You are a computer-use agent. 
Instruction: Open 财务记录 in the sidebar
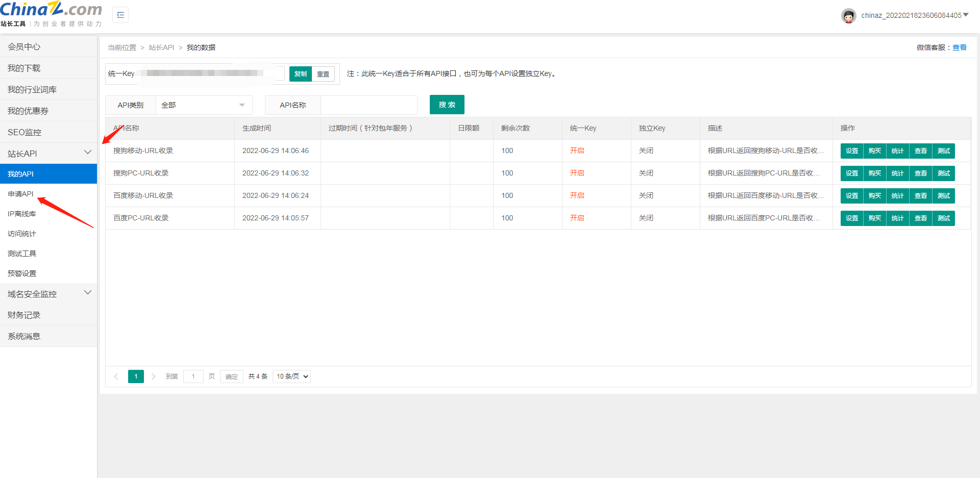(x=48, y=315)
